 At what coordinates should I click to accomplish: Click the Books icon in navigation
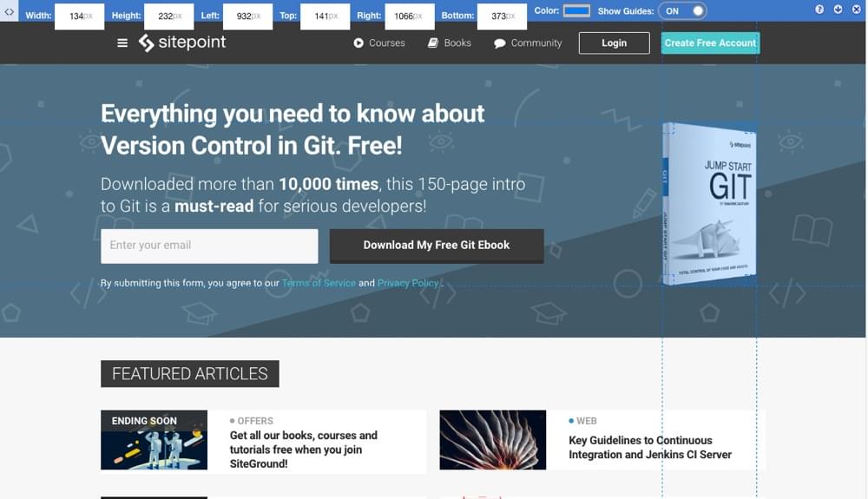(x=433, y=43)
